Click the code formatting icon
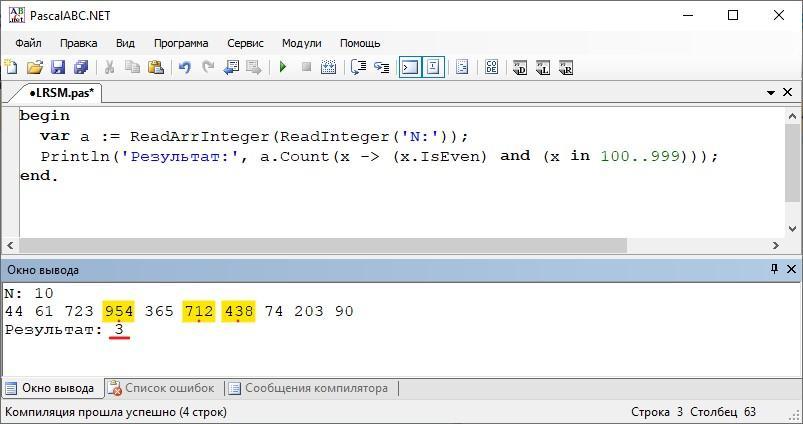Screen dimensions: 803x424 (462, 67)
